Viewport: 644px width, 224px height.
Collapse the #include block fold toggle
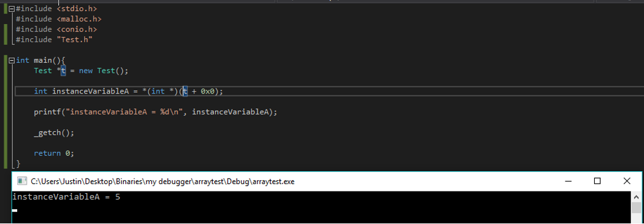pyautogui.click(x=12, y=9)
